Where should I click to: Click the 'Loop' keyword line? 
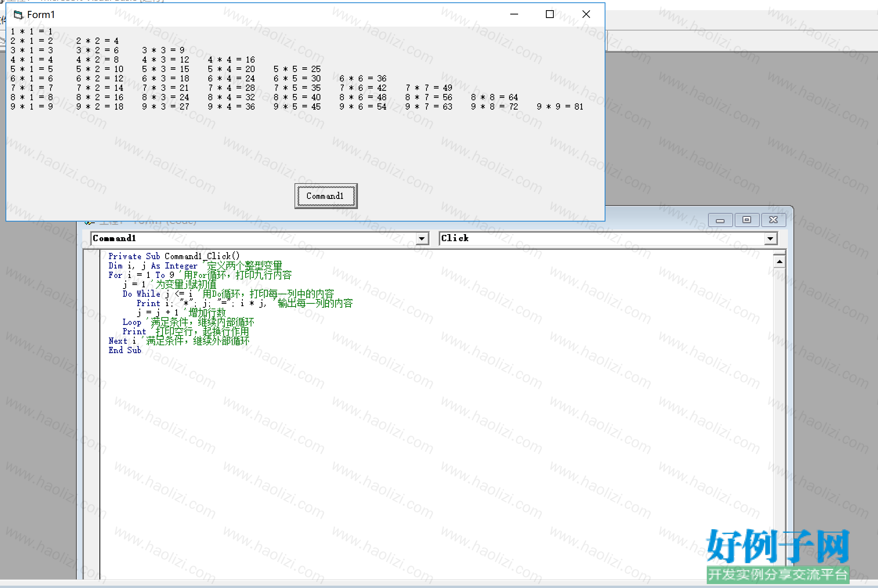pos(132,322)
